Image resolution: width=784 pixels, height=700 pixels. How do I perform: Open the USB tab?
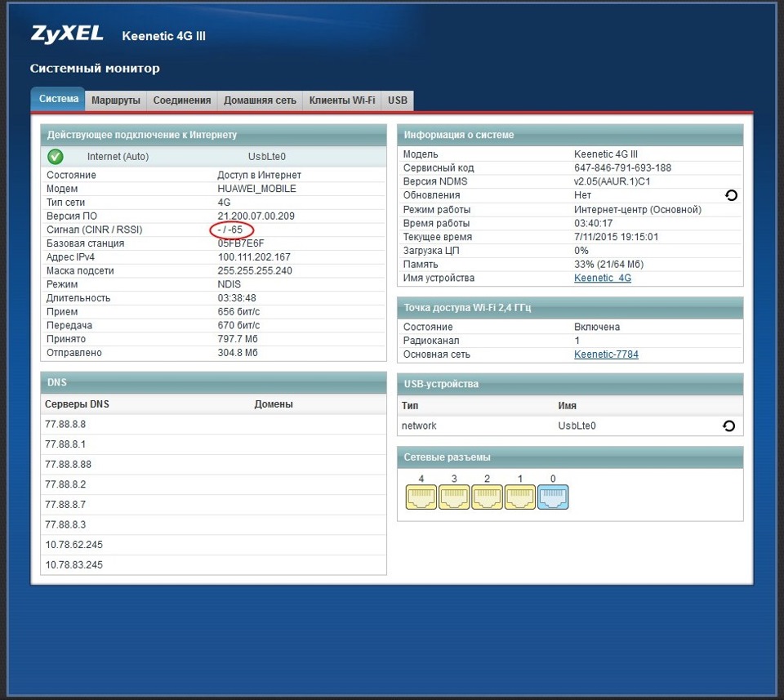point(398,100)
